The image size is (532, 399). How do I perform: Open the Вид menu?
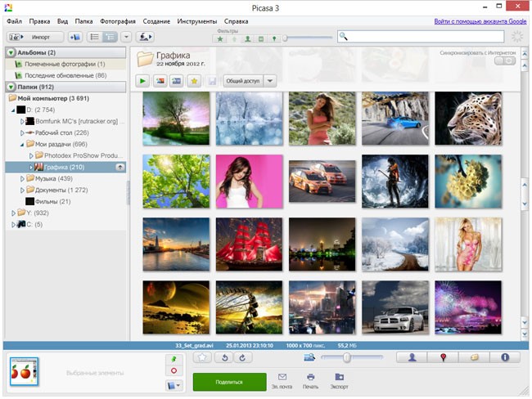[x=62, y=21]
